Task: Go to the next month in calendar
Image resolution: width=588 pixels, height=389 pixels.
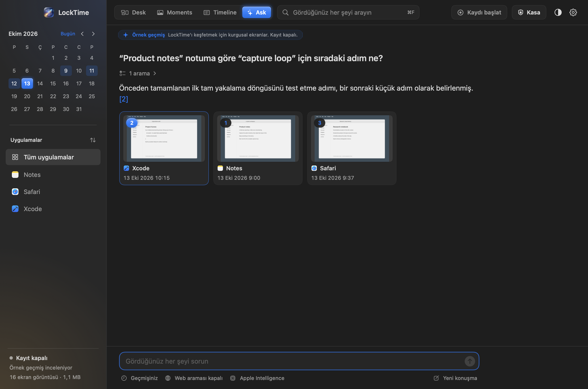Action: 93,34
